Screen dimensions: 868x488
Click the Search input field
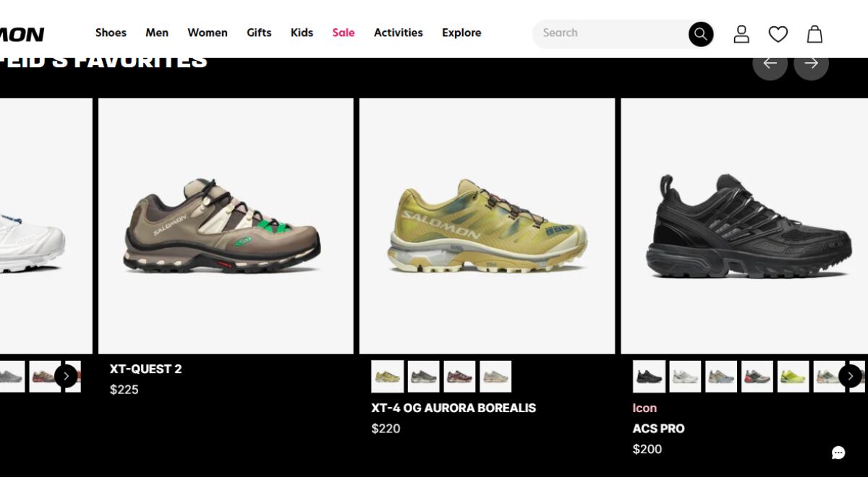tap(611, 34)
